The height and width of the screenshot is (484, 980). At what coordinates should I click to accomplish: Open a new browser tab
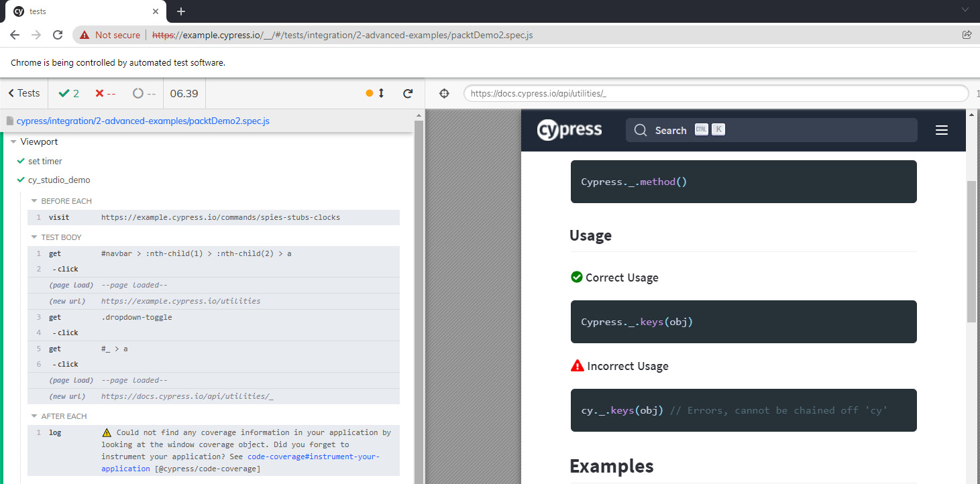(181, 11)
